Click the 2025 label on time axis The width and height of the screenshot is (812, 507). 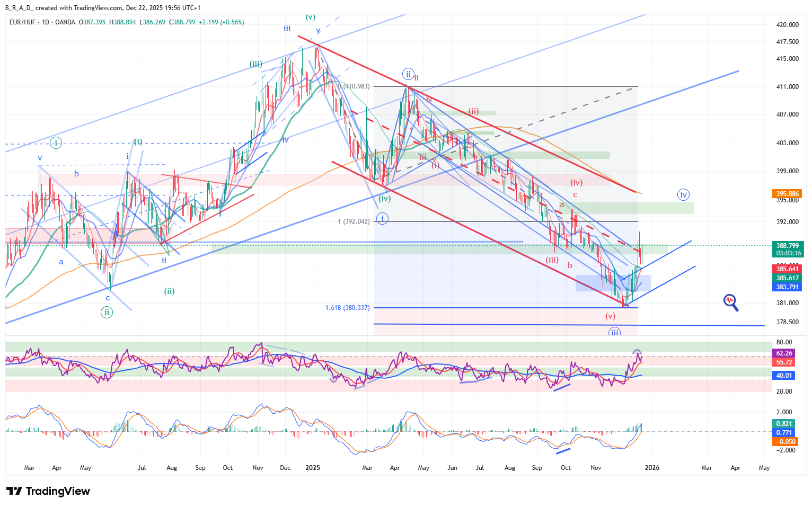(313, 468)
